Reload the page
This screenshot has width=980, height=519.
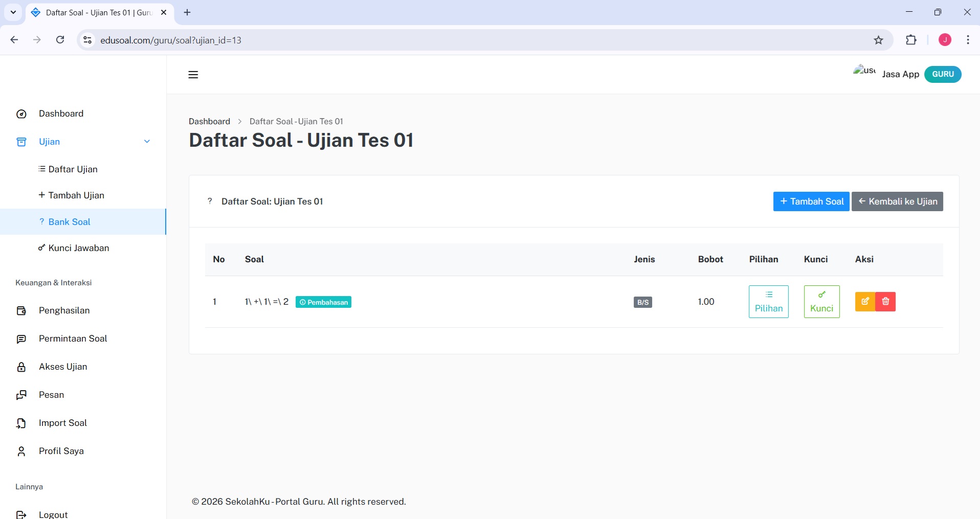coord(60,40)
